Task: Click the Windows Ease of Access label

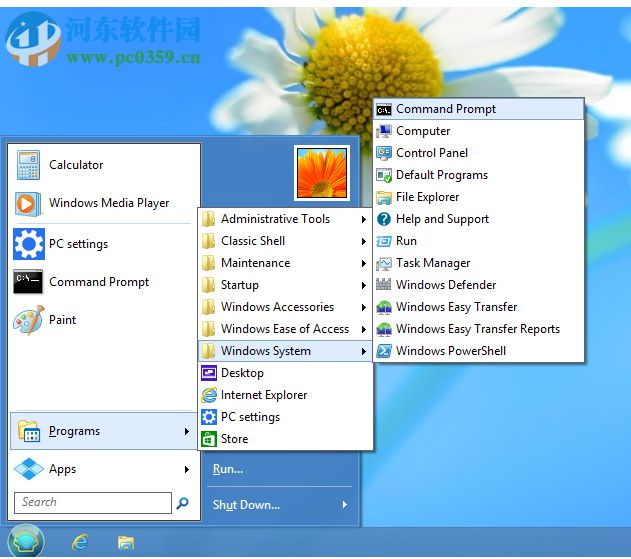Action: point(285,329)
